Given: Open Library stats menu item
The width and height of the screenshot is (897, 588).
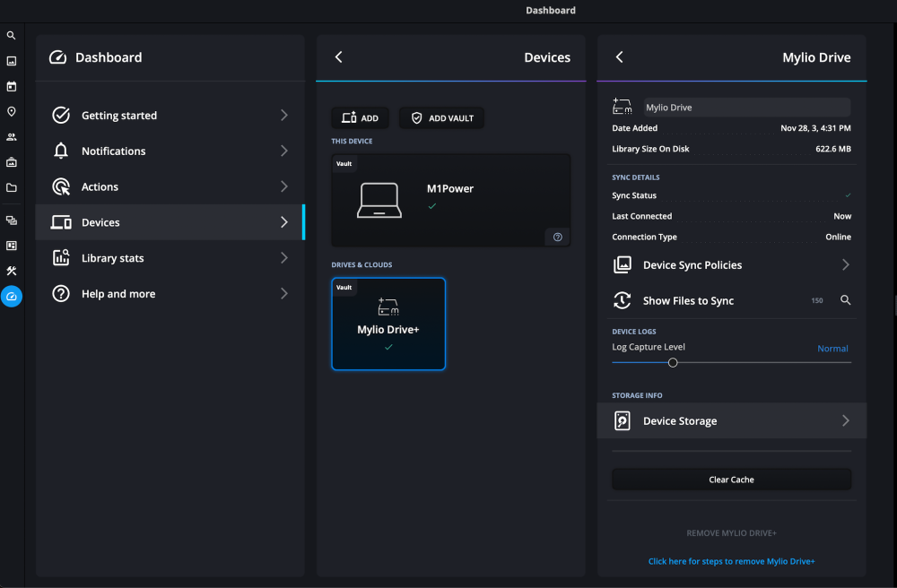Looking at the screenshot, I should 170,258.
